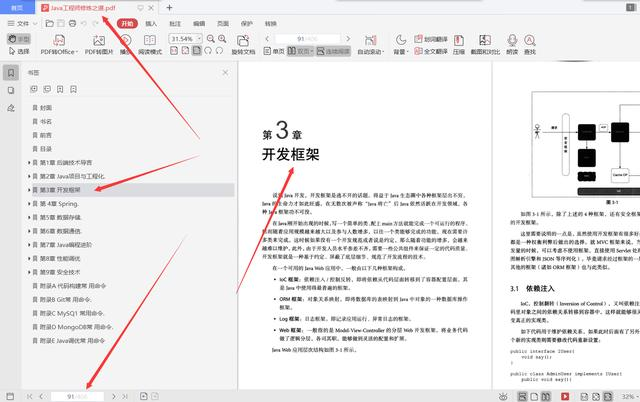Click the first page arrow in status bar
The height and width of the screenshot is (402, 640).
[29, 396]
